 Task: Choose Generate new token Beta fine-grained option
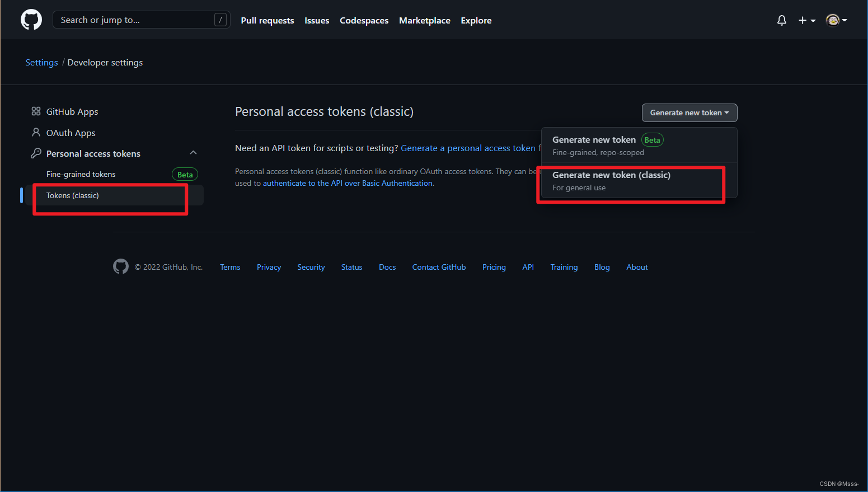pyautogui.click(x=639, y=146)
